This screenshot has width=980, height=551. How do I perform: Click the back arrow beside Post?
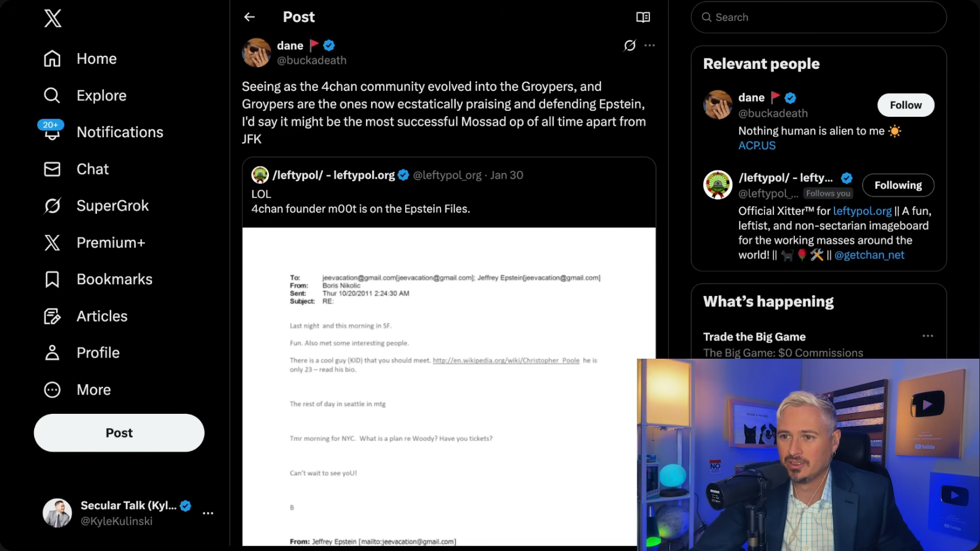pyautogui.click(x=250, y=17)
